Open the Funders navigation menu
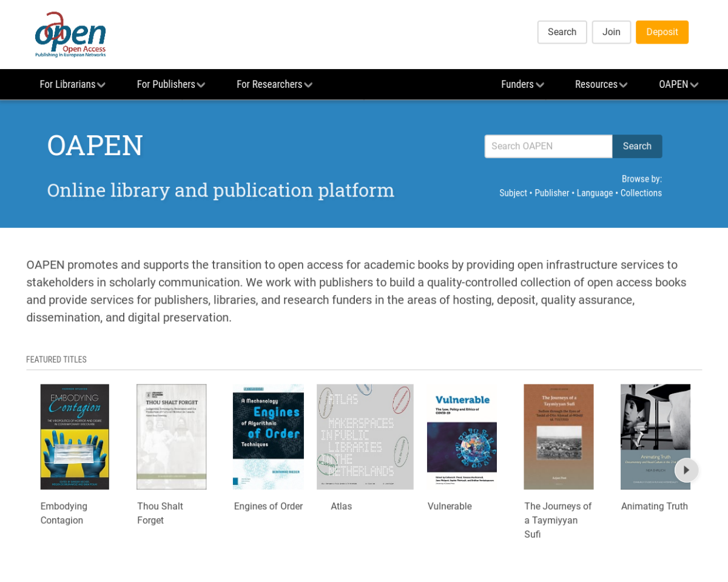The height and width of the screenshot is (582, 728). coord(522,84)
